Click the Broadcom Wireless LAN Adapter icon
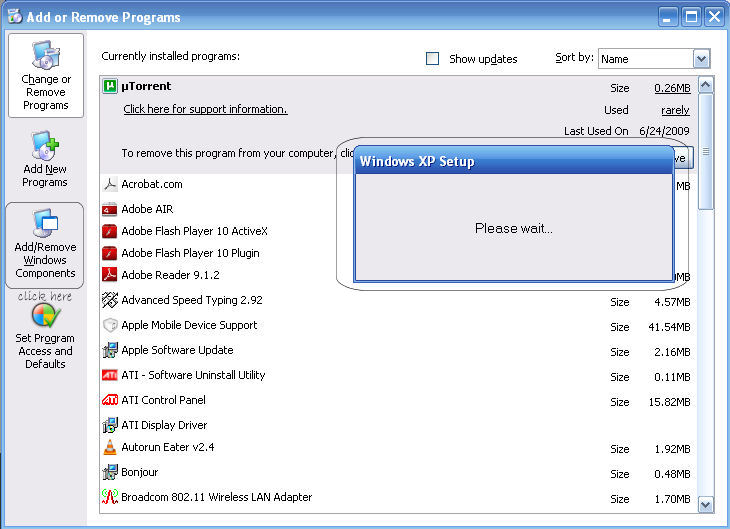This screenshot has width=730, height=529. click(x=110, y=497)
